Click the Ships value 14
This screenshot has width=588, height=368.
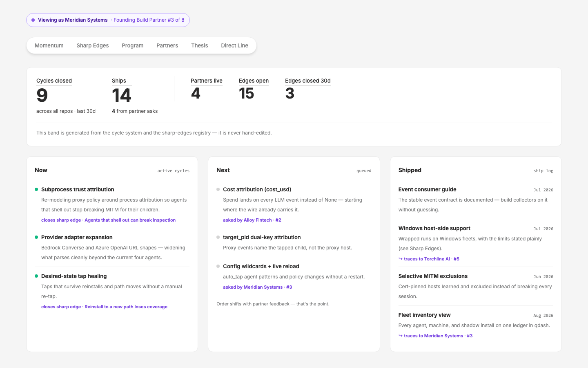(x=122, y=96)
